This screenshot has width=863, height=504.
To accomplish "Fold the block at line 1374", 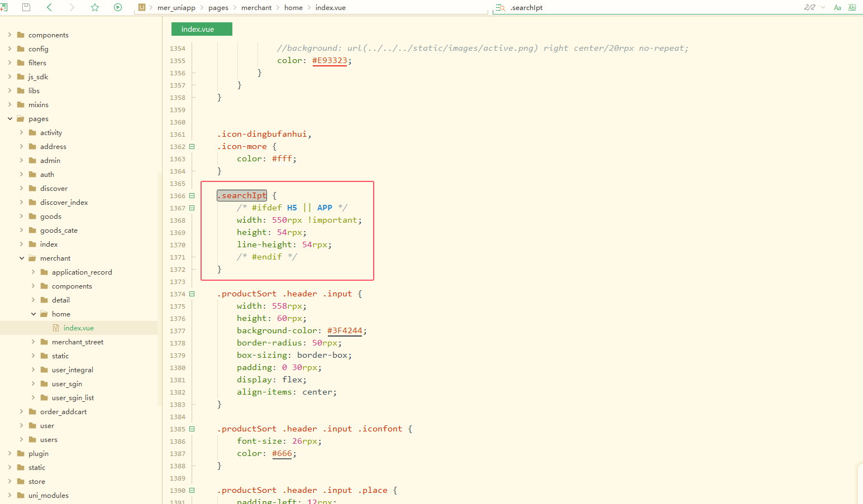I will (x=192, y=294).
